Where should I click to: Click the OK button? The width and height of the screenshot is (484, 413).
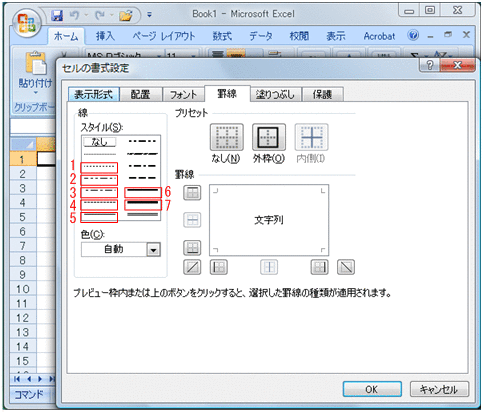(x=372, y=389)
